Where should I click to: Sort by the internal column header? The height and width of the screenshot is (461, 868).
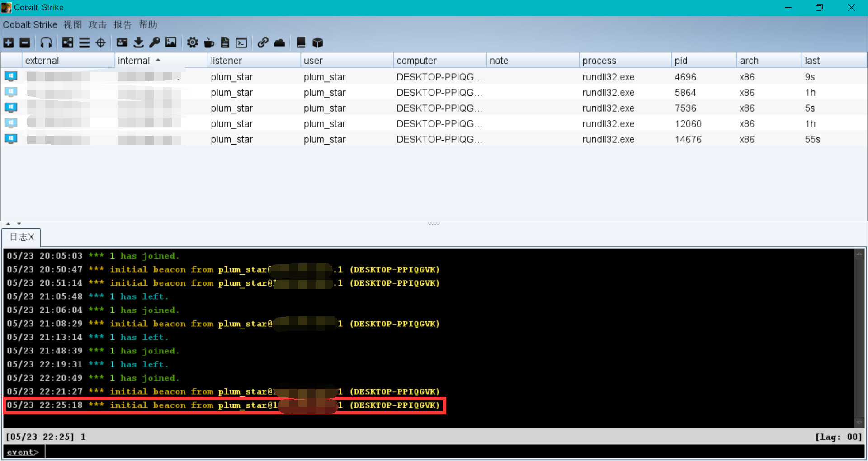(161, 61)
